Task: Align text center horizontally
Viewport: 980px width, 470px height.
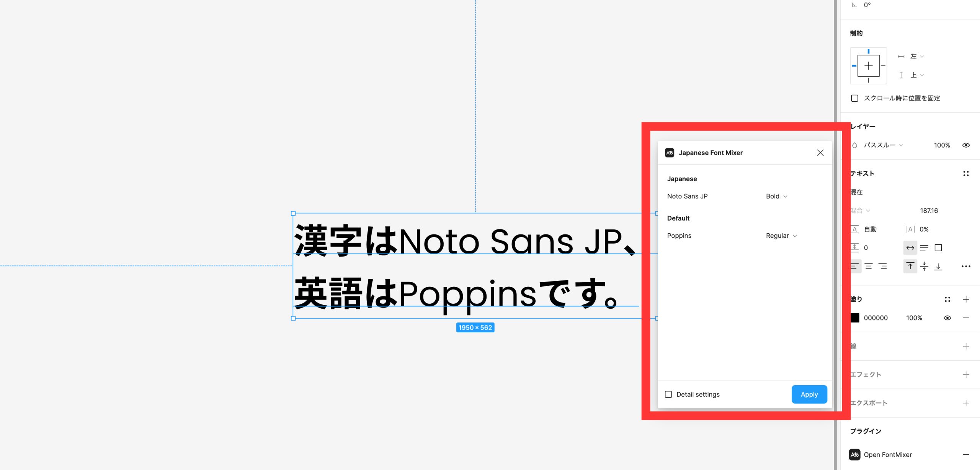Action: pos(869,267)
